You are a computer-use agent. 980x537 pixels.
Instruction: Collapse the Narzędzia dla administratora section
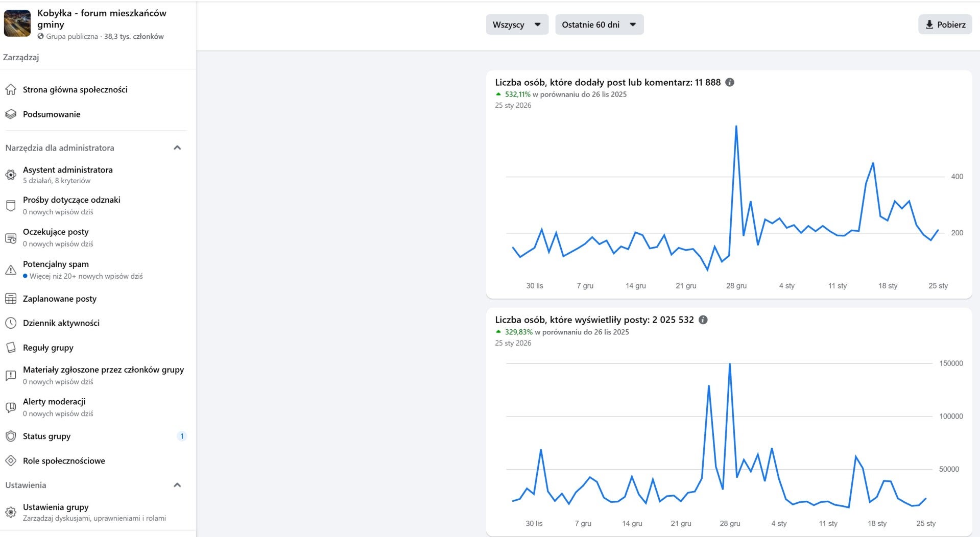tap(177, 148)
